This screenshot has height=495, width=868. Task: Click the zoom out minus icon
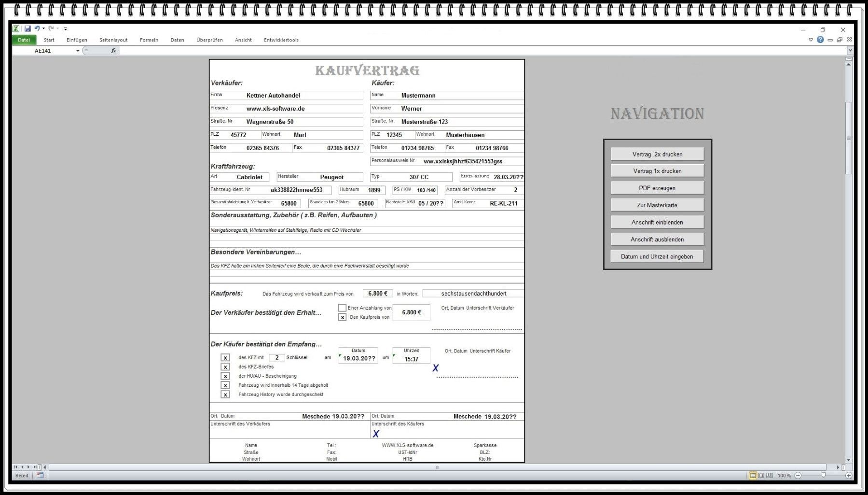[x=798, y=476]
